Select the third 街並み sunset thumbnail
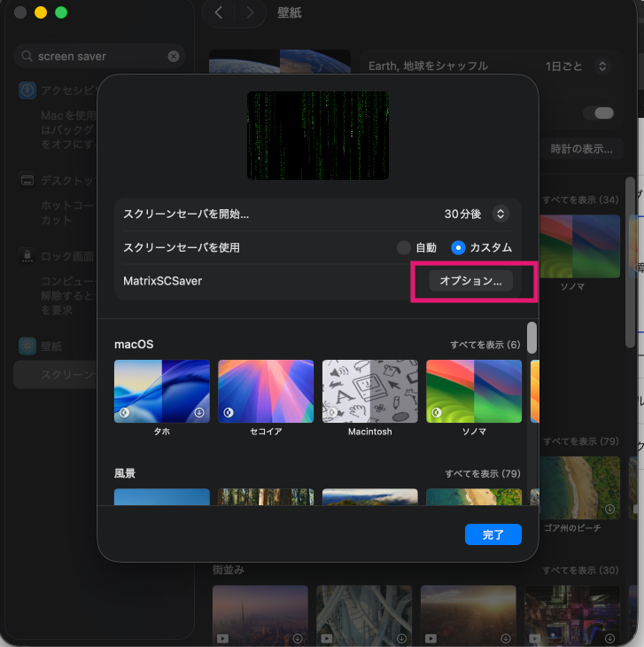Image resolution: width=644 pixels, height=647 pixels. [x=469, y=615]
